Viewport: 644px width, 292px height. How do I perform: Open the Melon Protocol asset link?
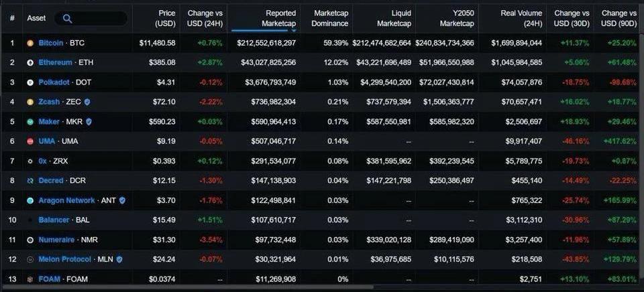65,260
